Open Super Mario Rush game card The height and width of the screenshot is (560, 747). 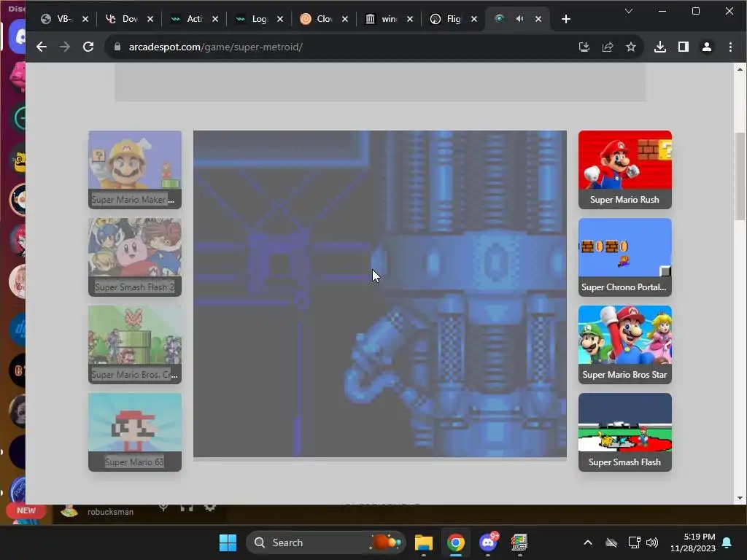tap(625, 169)
